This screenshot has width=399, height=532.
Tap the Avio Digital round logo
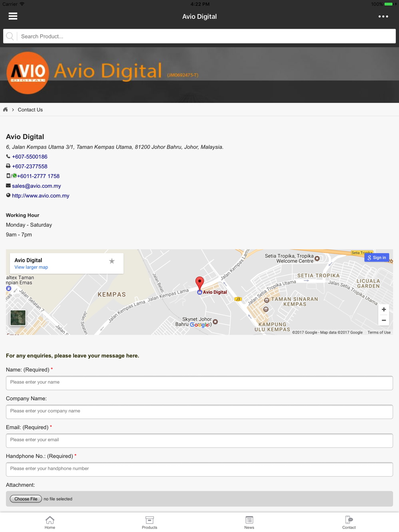point(28,73)
